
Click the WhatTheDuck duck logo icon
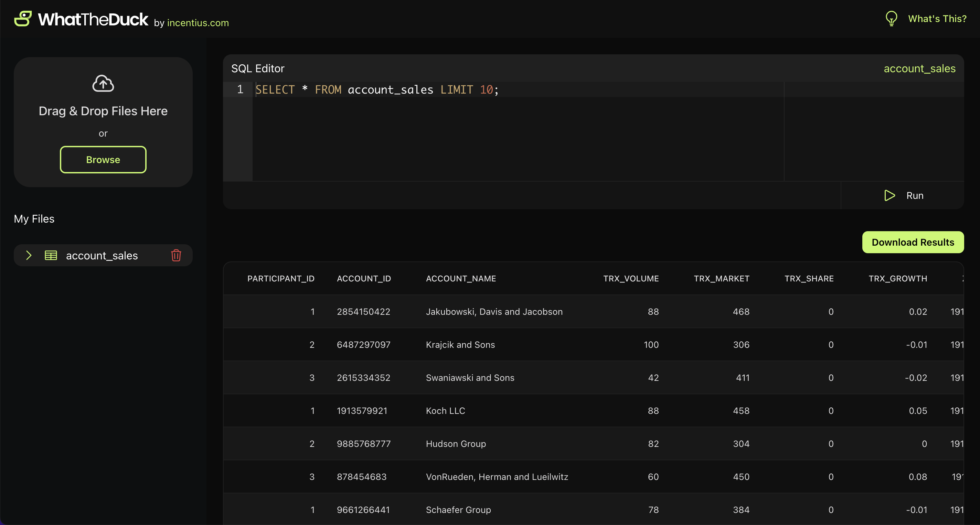(23, 18)
